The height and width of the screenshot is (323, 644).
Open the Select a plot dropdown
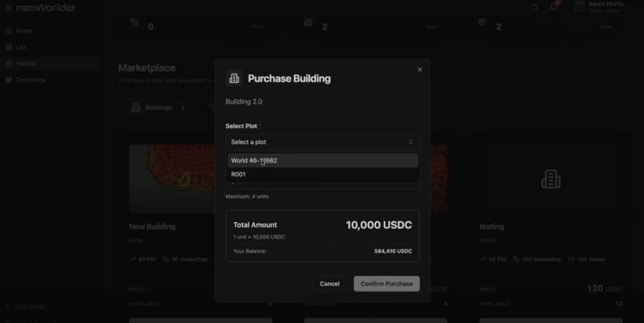point(322,142)
